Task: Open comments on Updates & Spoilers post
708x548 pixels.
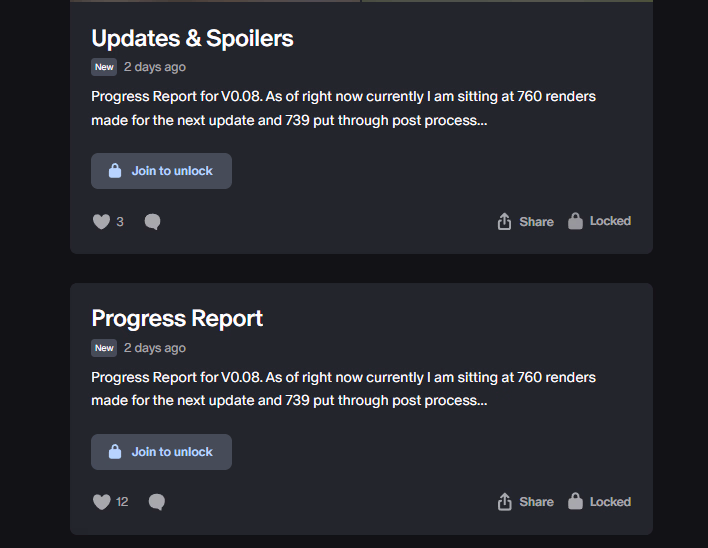Action: click(x=152, y=222)
